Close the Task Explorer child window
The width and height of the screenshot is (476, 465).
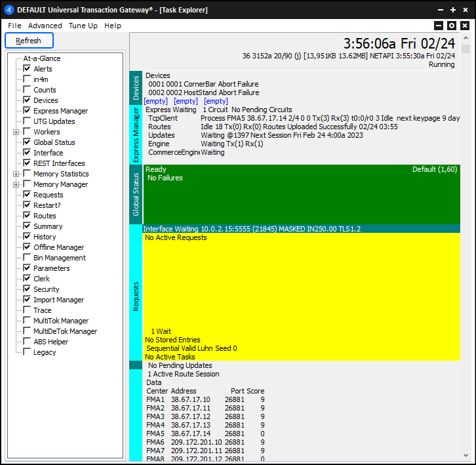click(x=465, y=26)
